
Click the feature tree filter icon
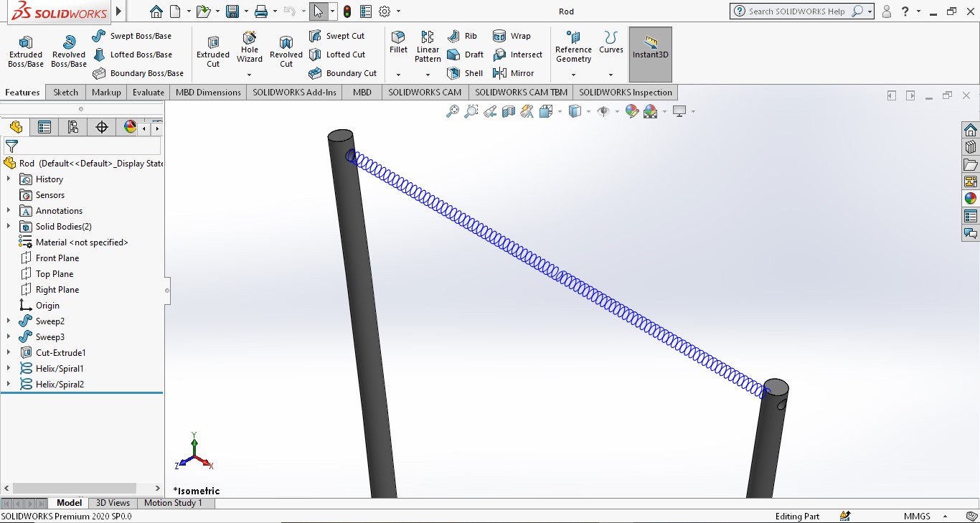(x=11, y=146)
